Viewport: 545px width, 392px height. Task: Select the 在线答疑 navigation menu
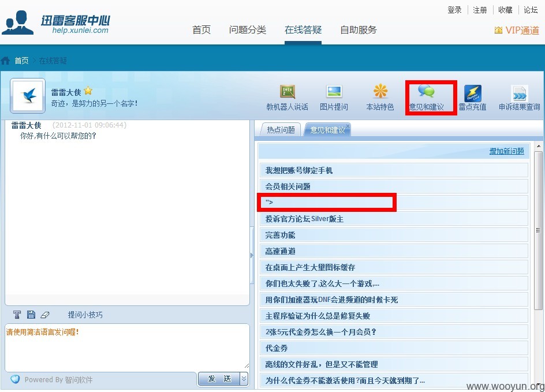coord(303,30)
